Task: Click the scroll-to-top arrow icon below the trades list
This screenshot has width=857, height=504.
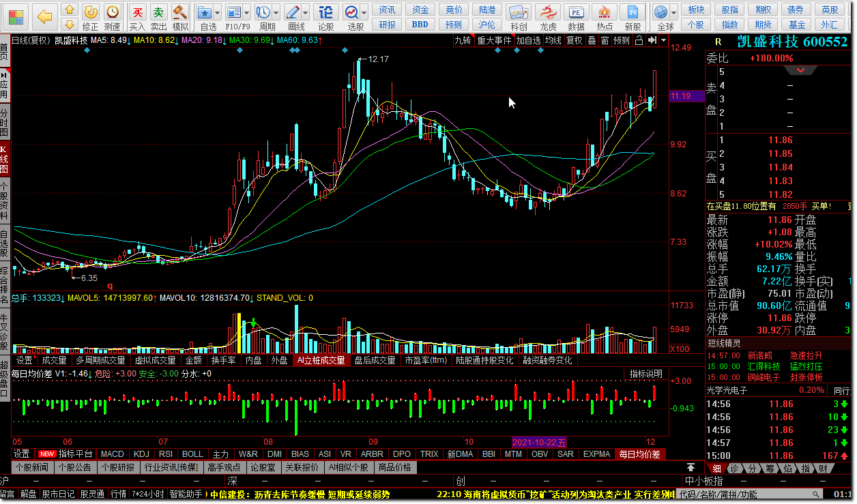Action: pyautogui.click(x=691, y=467)
